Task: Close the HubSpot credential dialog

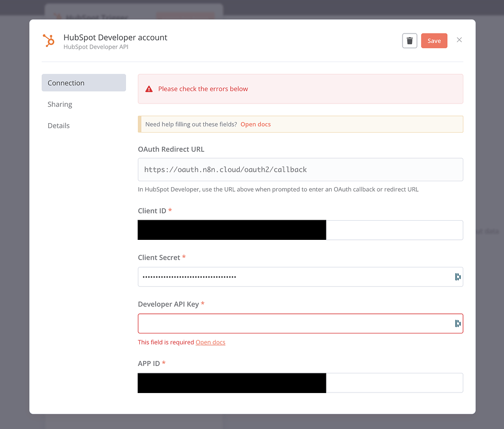Action: click(x=459, y=40)
